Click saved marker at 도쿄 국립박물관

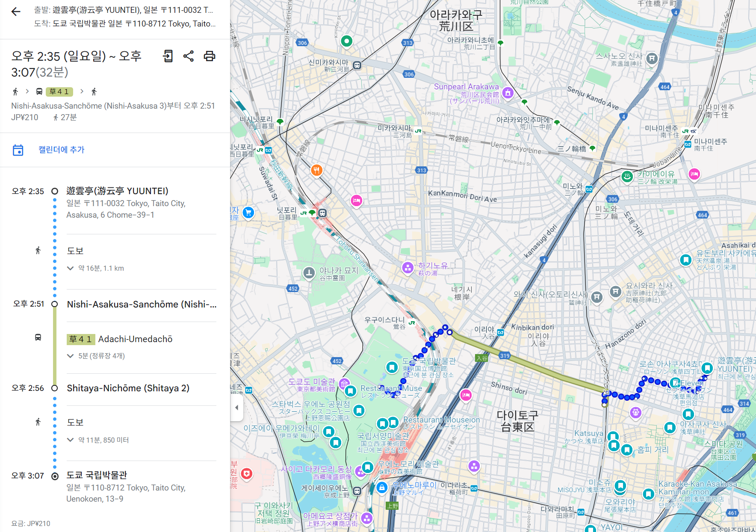[x=392, y=367]
